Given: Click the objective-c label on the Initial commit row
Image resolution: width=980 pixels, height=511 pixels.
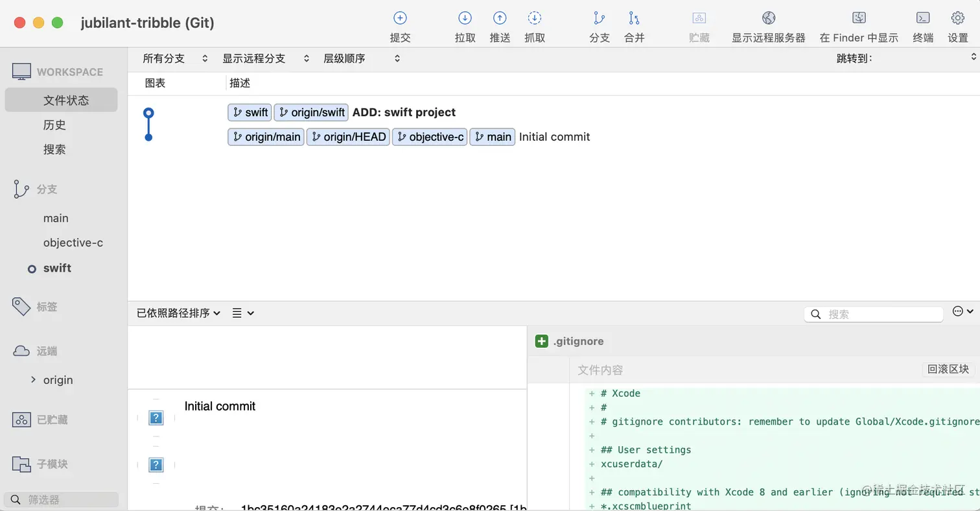Looking at the screenshot, I should [x=430, y=137].
